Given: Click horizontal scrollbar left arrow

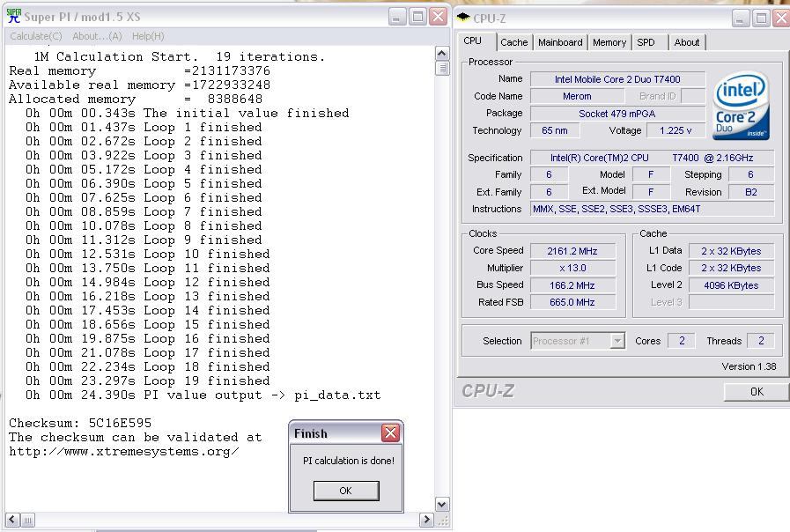Looking at the screenshot, I should pyautogui.click(x=12, y=520).
